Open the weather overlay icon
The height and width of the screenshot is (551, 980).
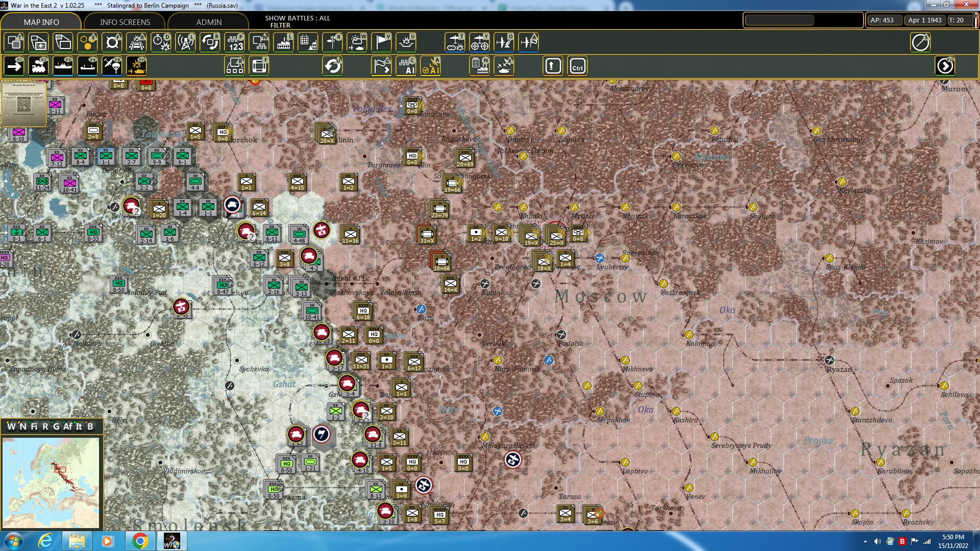pyautogui.click(x=357, y=42)
